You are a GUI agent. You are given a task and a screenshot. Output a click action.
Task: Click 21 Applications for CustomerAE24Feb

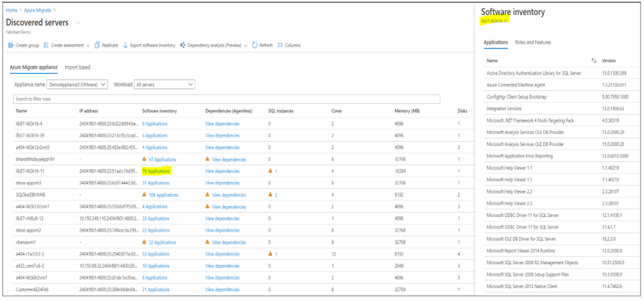(156, 289)
